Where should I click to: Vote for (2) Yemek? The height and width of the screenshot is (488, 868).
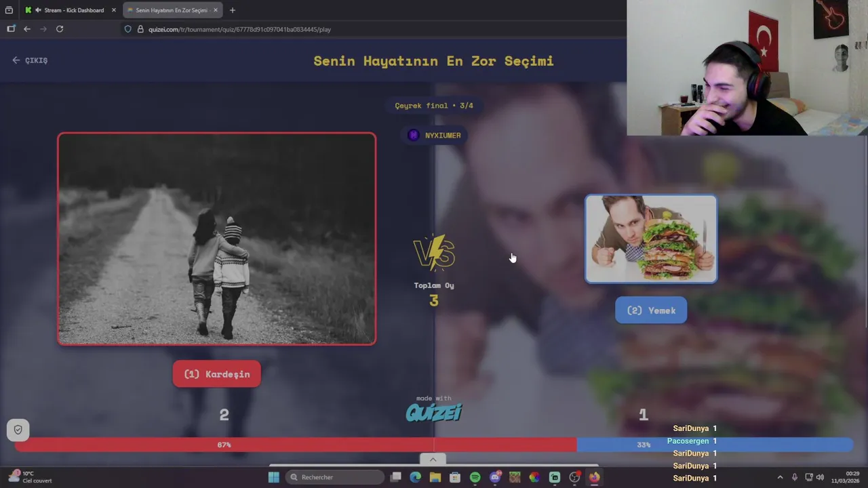point(651,310)
